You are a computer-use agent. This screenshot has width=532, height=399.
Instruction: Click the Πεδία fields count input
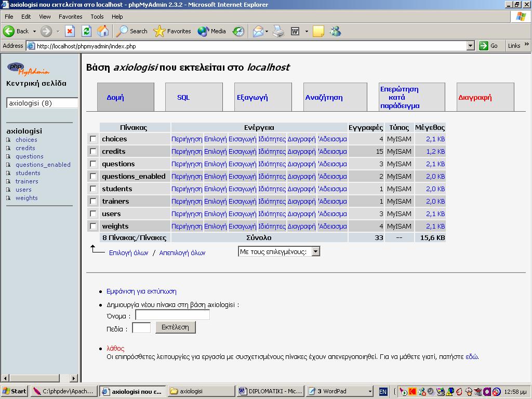tap(141, 328)
